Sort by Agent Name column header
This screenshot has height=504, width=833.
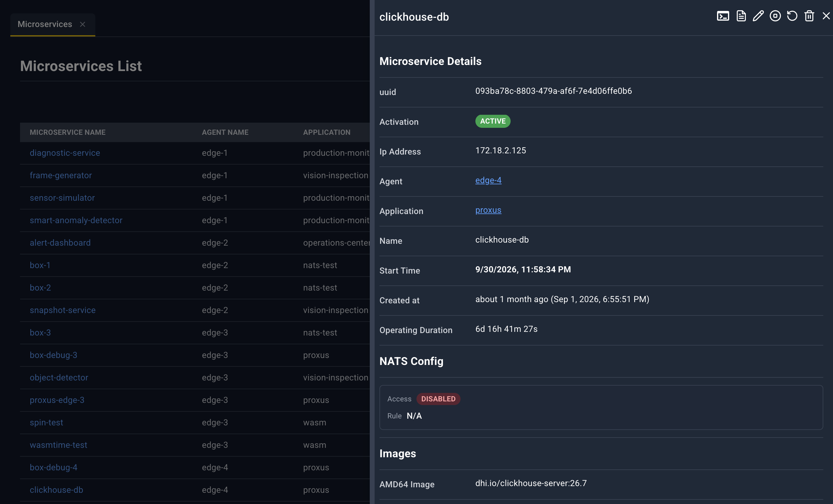click(225, 132)
